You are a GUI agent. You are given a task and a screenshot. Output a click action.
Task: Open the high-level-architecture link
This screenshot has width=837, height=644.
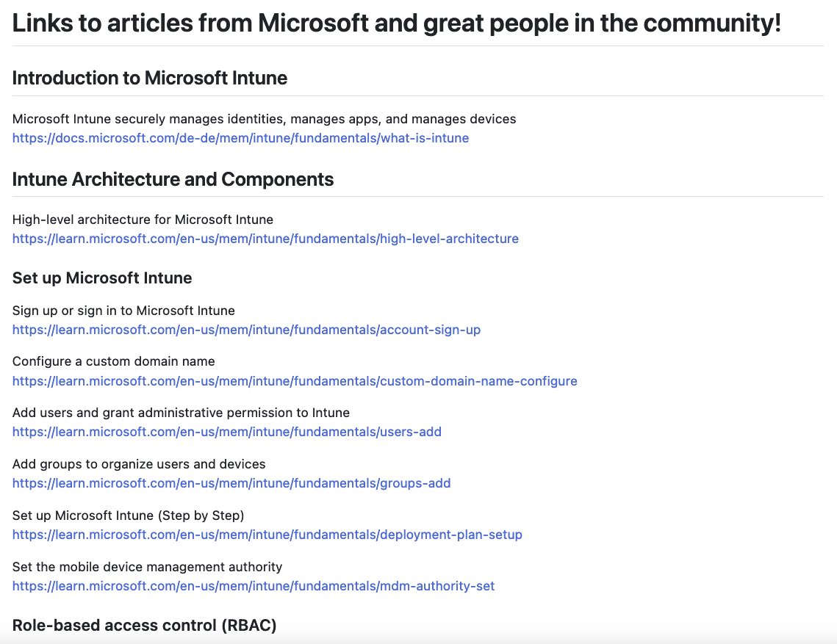[x=265, y=239]
